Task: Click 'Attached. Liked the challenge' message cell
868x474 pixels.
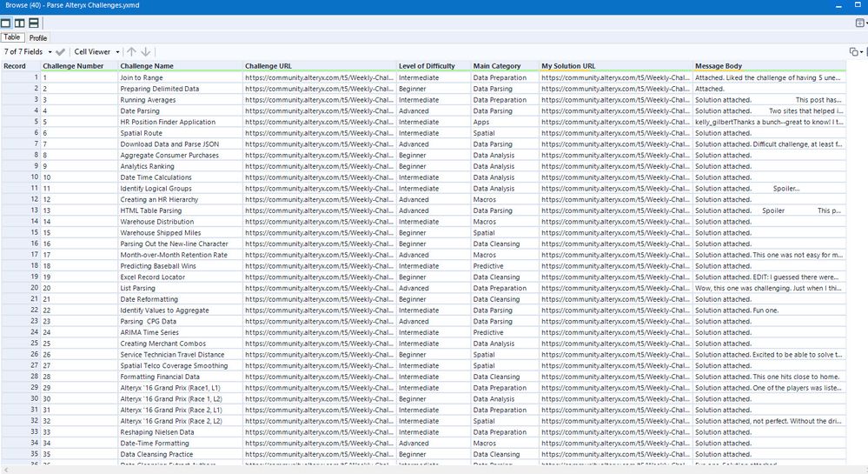Action: [770, 77]
